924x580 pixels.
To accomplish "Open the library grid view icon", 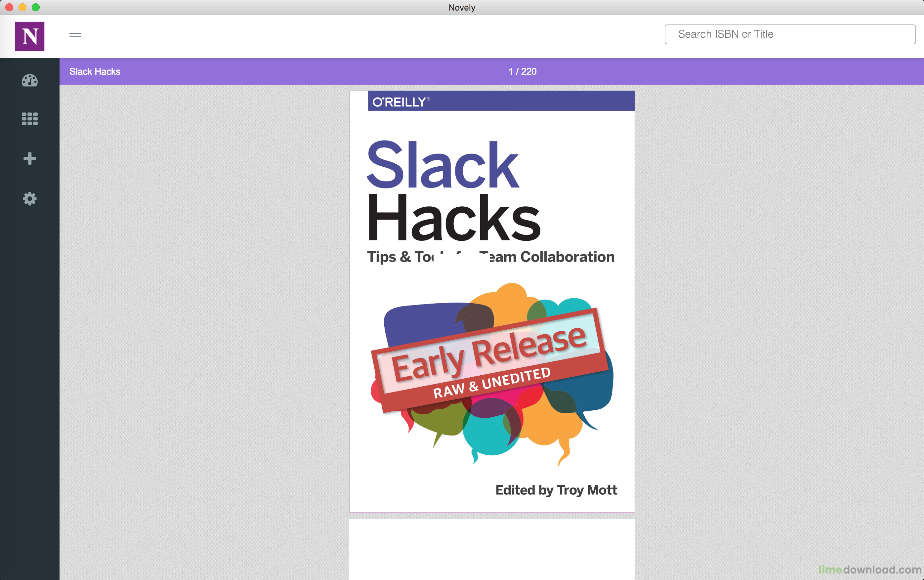I will tap(29, 119).
